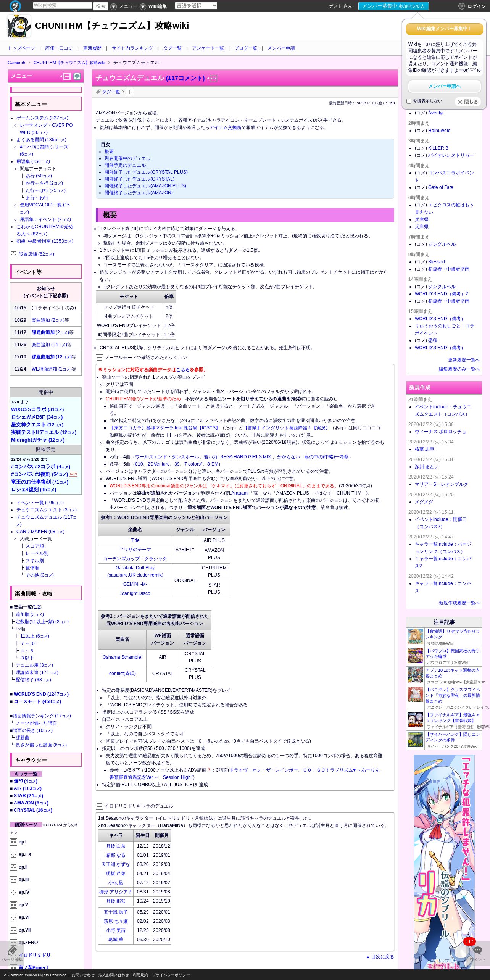Open the ログイン link
Image resolution: width=490 pixels, height=980 pixels.
point(477,6)
